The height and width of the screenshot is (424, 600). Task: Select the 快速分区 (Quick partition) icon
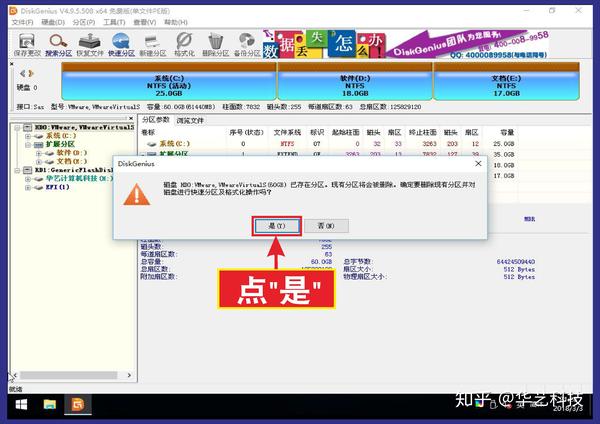point(121,45)
